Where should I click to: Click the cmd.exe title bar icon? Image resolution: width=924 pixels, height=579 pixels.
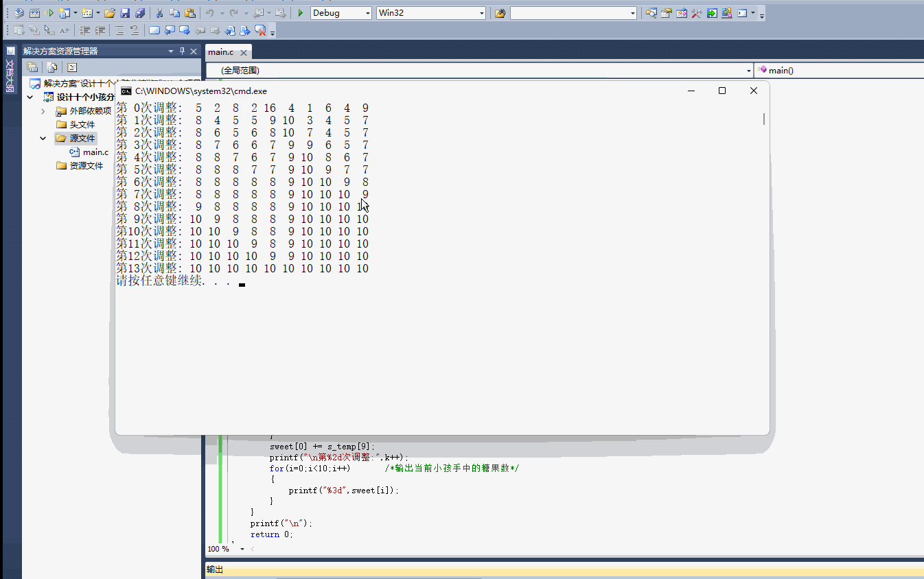pyautogui.click(x=126, y=91)
